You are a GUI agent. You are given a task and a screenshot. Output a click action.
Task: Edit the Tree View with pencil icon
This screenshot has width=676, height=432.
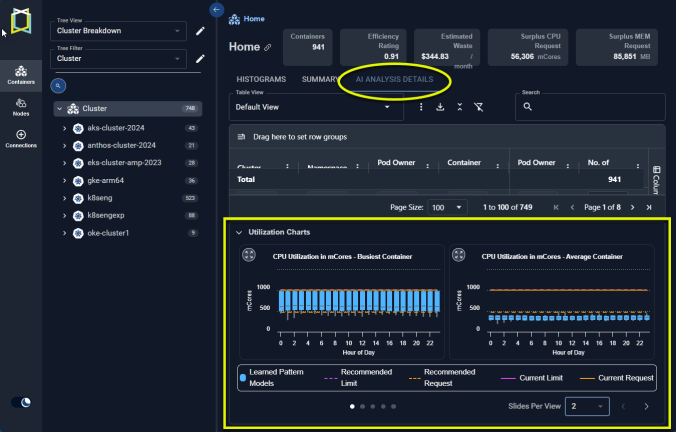[x=200, y=31]
